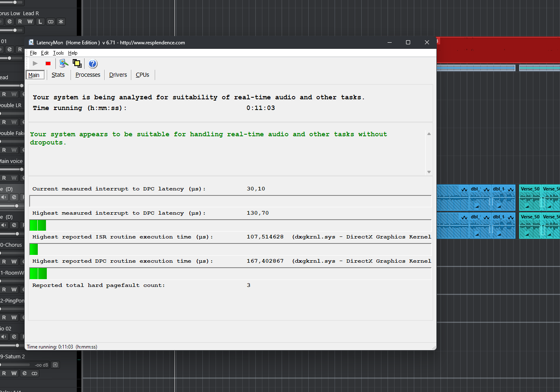560x392 pixels.
Task: Open the Tools menu
Action: click(x=58, y=53)
